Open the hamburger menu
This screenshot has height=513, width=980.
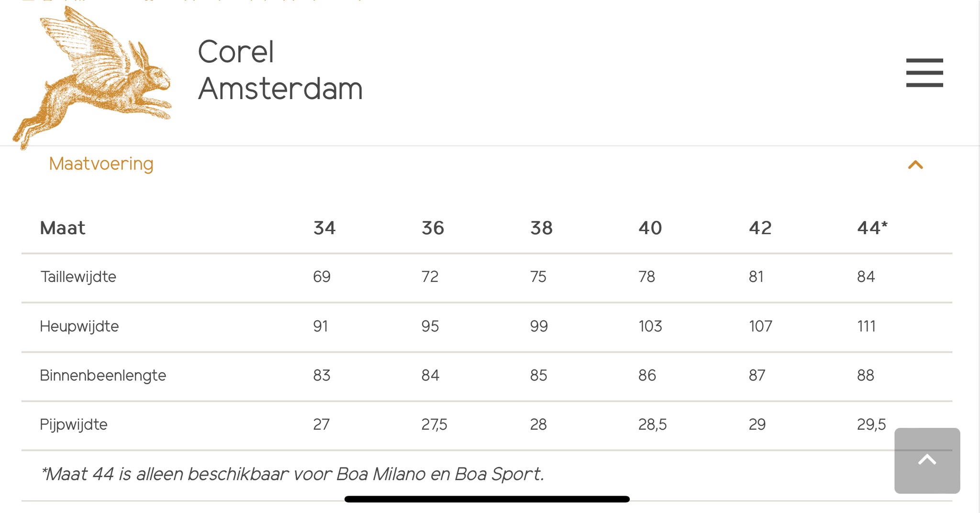[x=924, y=73]
